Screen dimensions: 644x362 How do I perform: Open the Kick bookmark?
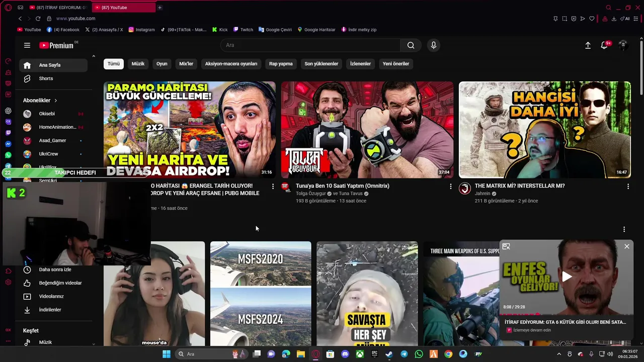220,30
